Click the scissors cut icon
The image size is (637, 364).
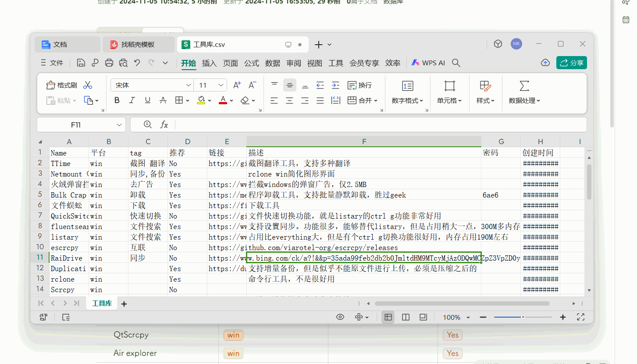click(x=88, y=85)
